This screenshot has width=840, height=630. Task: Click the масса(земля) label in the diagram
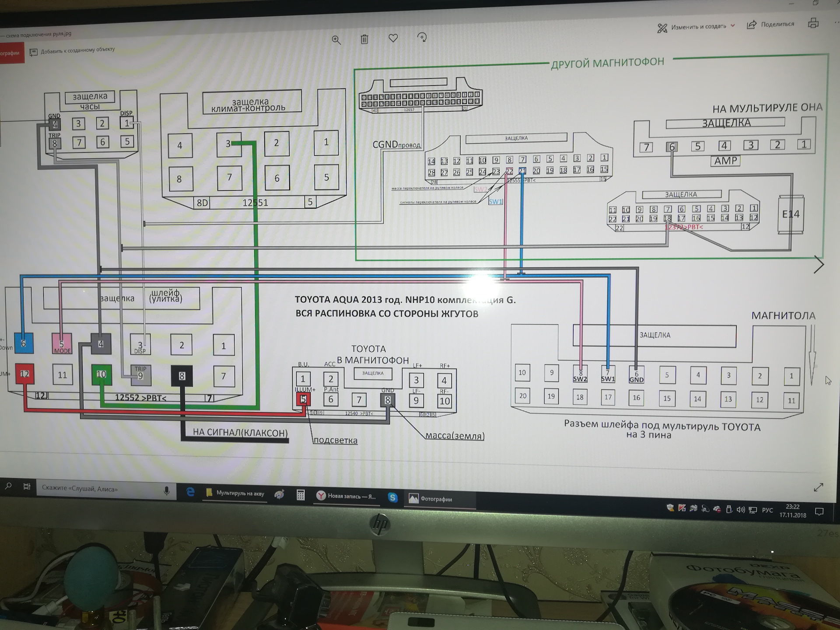(455, 436)
